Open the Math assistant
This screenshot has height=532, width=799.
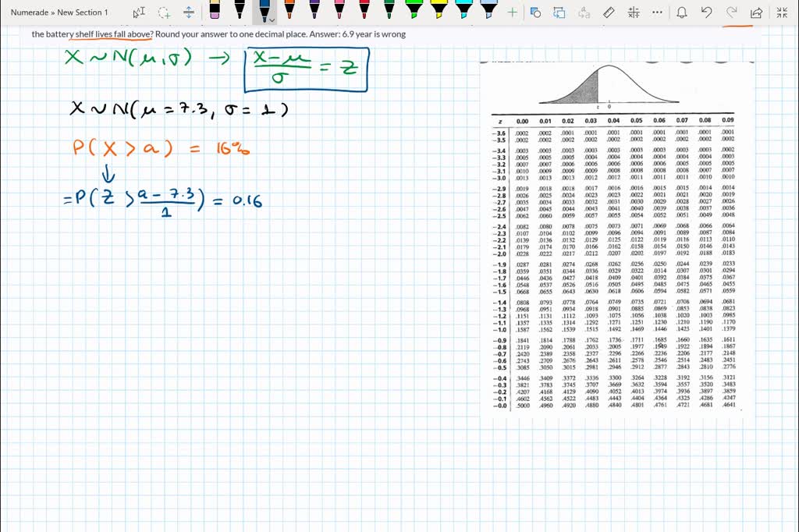point(634,12)
